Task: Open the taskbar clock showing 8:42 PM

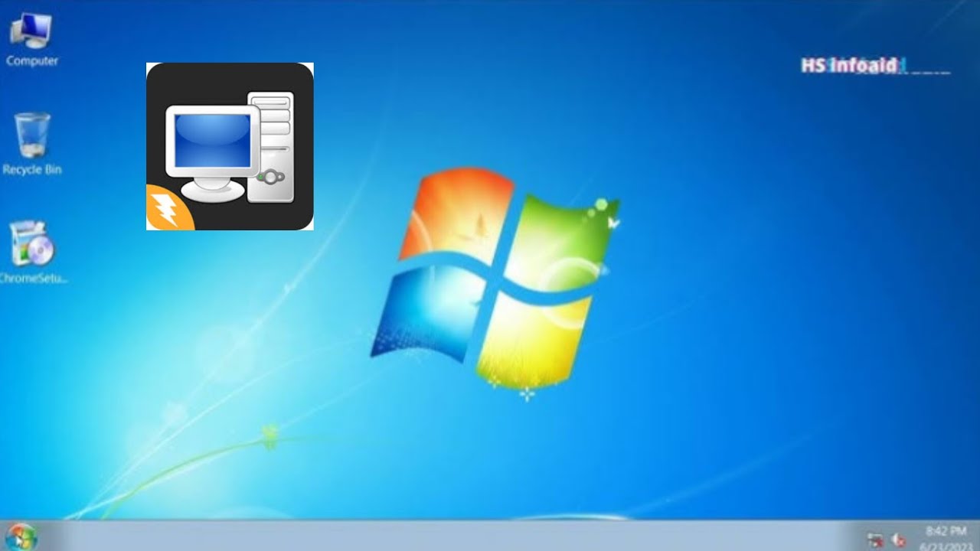Action: point(946,538)
